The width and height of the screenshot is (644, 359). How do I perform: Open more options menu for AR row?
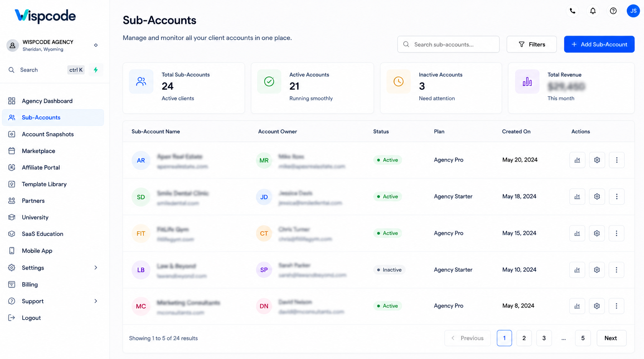(616, 160)
